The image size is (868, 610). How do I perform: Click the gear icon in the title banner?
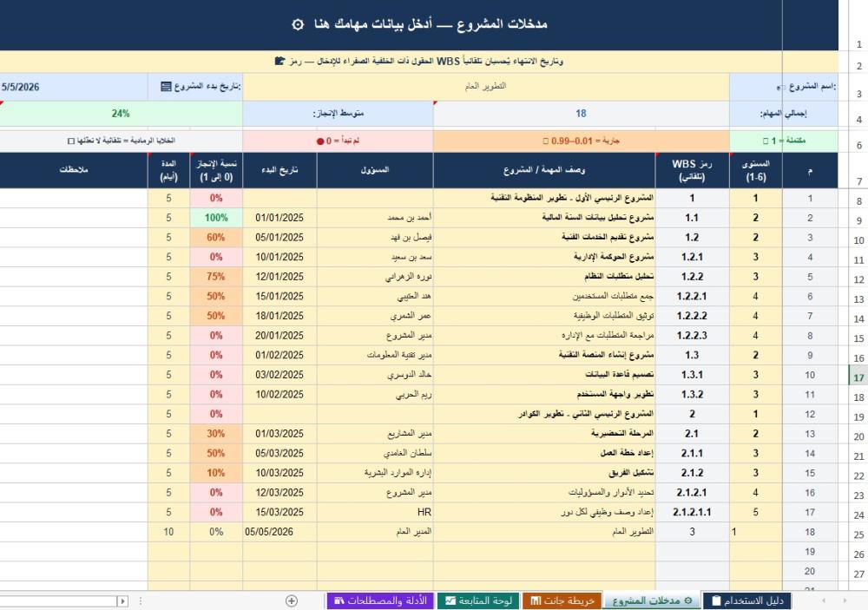[298, 24]
